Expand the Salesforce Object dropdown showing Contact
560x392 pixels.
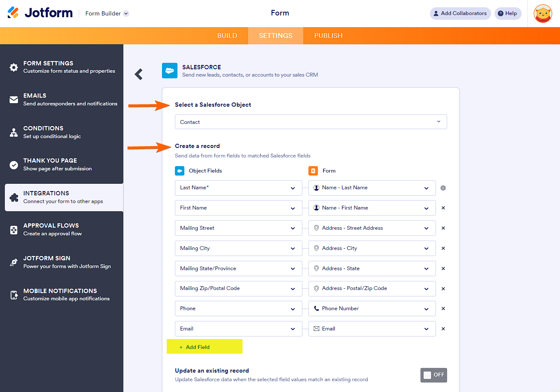pyautogui.click(x=311, y=122)
